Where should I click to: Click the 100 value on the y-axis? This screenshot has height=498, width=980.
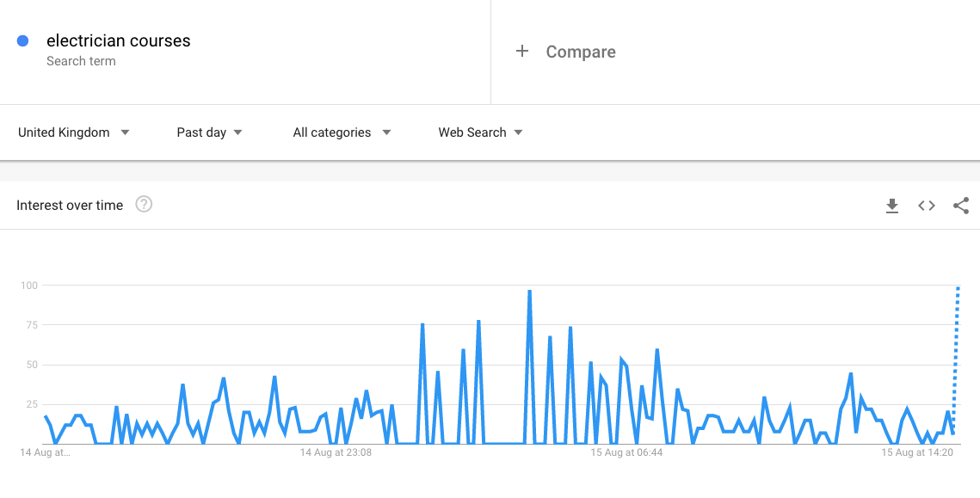[31, 286]
